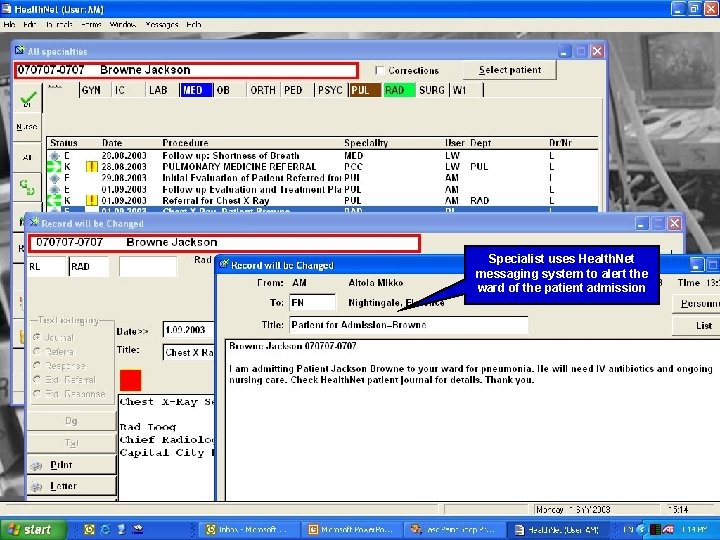The height and width of the screenshot is (540, 720).
Task: Click the All specialties window title icon
Action: tap(20, 51)
